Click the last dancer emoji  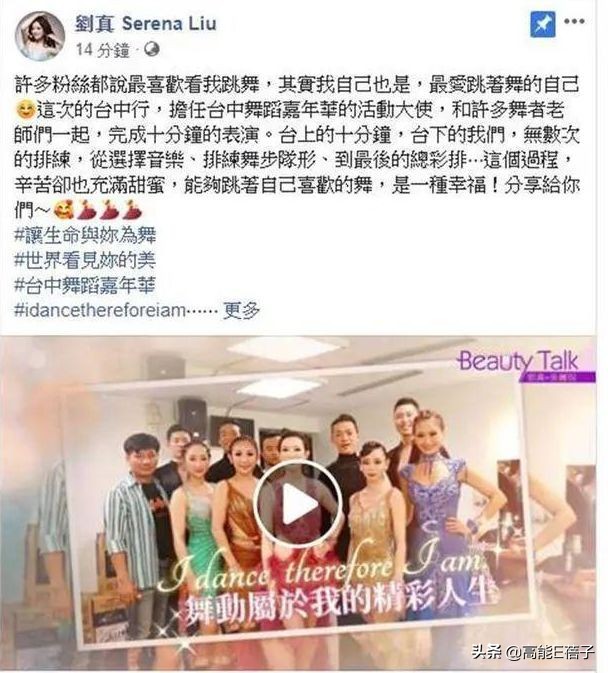tap(131, 210)
